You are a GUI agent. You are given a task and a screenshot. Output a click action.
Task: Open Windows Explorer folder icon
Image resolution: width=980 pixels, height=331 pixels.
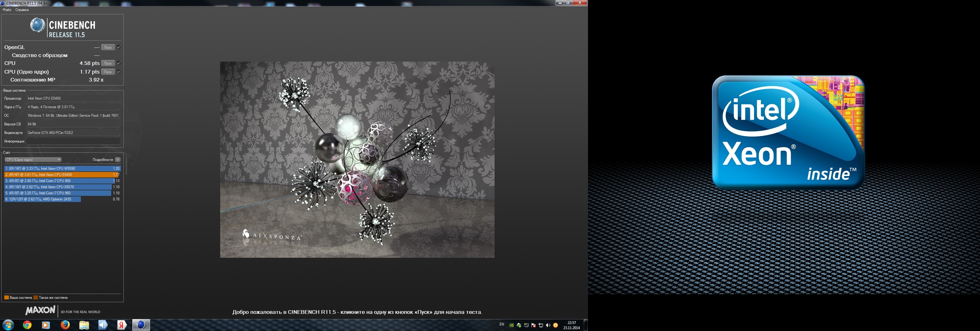point(84,325)
